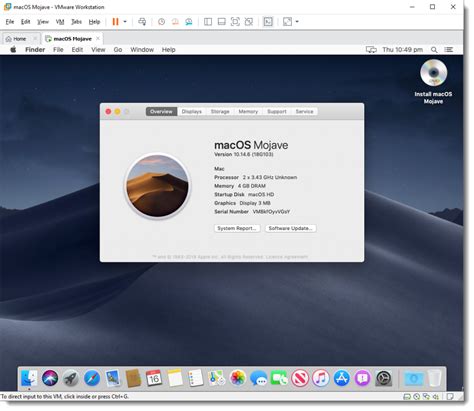Show console view toolbar icon
Image resolution: width=474 pixels, height=411 pixels.
268,22
